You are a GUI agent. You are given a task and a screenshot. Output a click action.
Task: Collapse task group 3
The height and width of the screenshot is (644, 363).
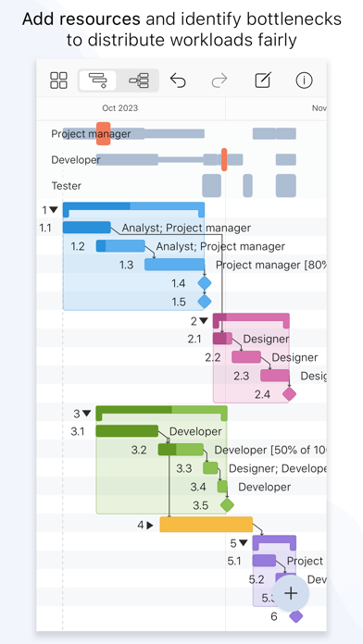[86, 414]
